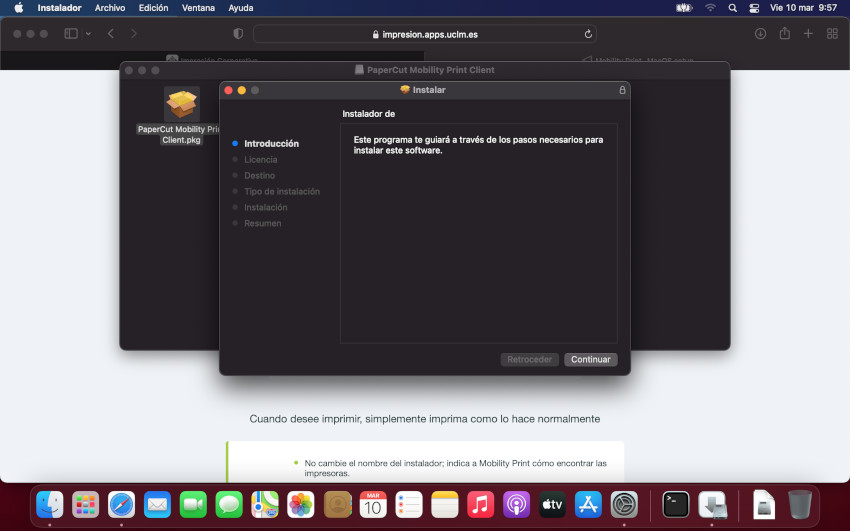The image size is (850, 531).
Task: Go back with the Safari back arrow
Action: click(x=111, y=34)
